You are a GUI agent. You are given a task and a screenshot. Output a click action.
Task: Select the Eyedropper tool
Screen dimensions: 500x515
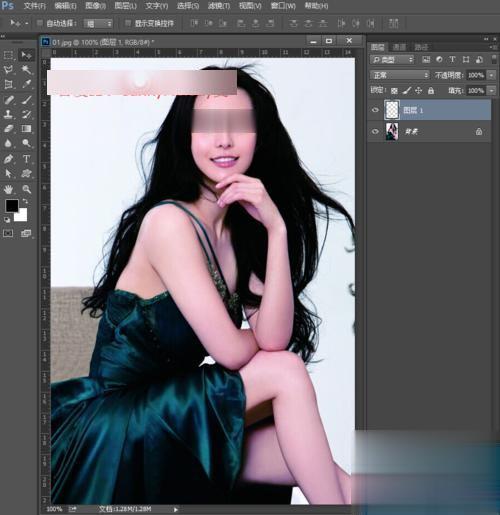click(26, 84)
